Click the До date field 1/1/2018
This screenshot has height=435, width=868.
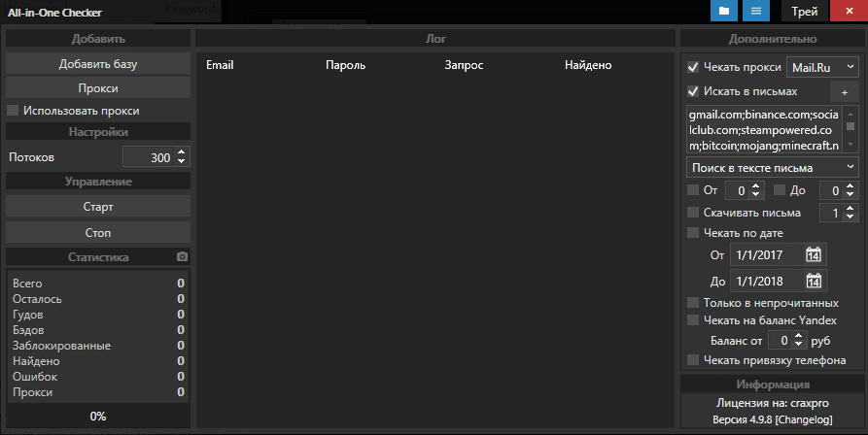click(x=767, y=281)
